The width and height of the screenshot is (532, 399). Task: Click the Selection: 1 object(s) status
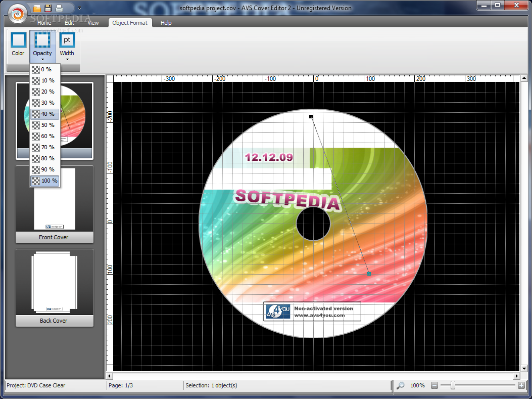click(x=211, y=385)
